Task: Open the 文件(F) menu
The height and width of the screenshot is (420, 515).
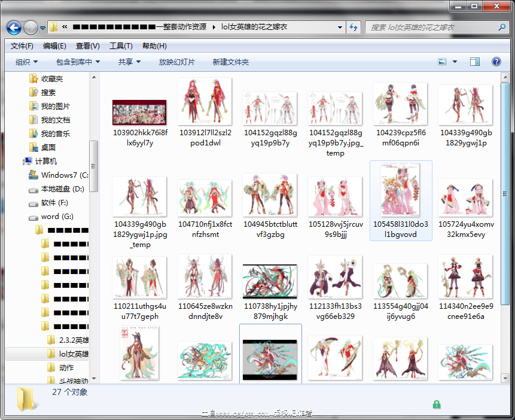Action: [22, 46]
